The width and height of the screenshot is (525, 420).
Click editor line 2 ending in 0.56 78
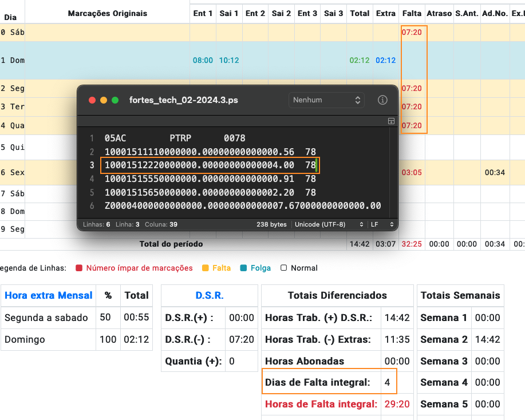pyautogui.click(x=210, y=152)
